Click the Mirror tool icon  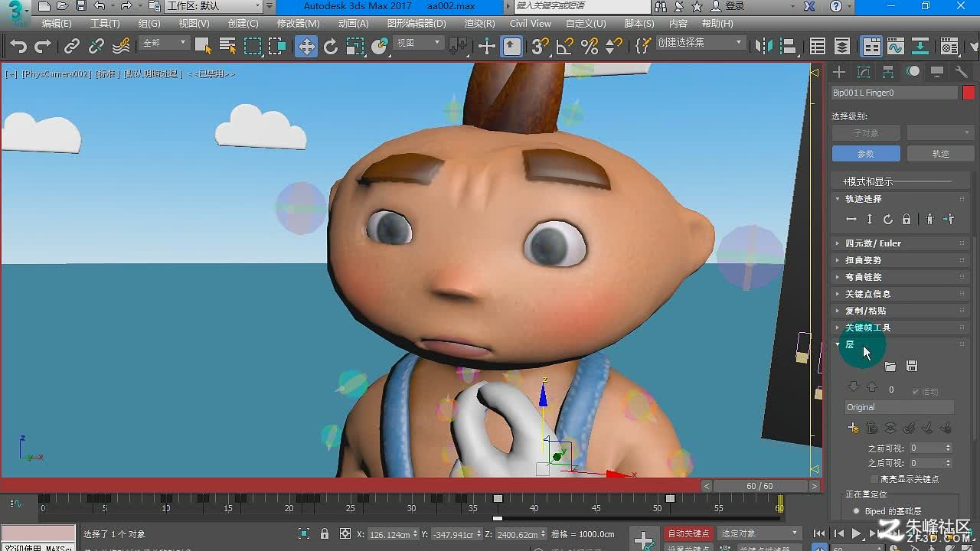[x=764, y=47]
